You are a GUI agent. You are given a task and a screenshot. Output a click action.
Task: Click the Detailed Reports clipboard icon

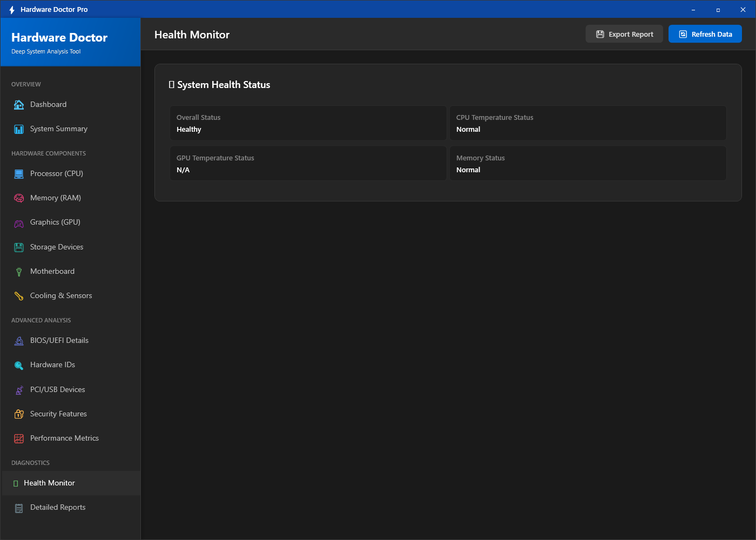[x=19, y=508]
